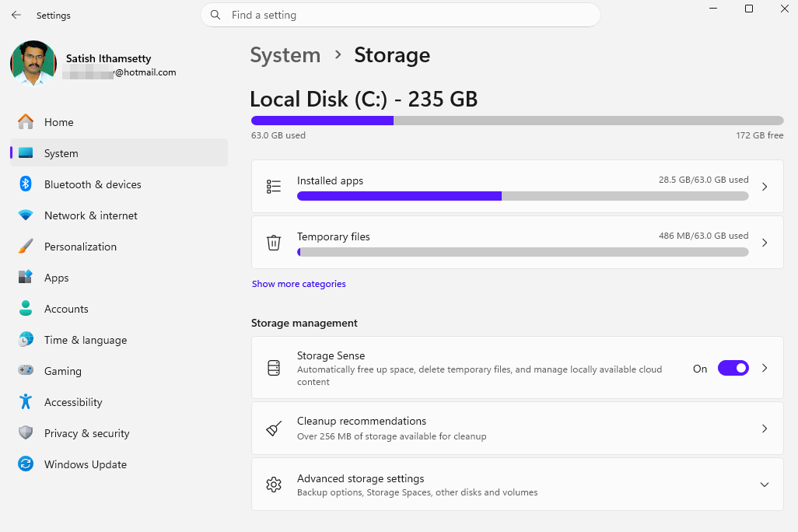The height and width of the screenshot is (532, 798).
Task: Click the Installed apps list icon
Action: click(x=274, y=187)
